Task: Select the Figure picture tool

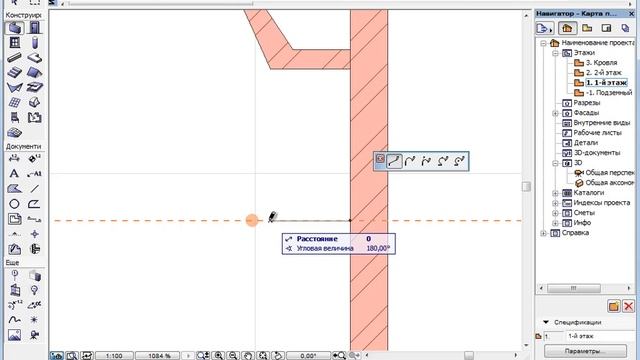Action: (x=15, y=335)
